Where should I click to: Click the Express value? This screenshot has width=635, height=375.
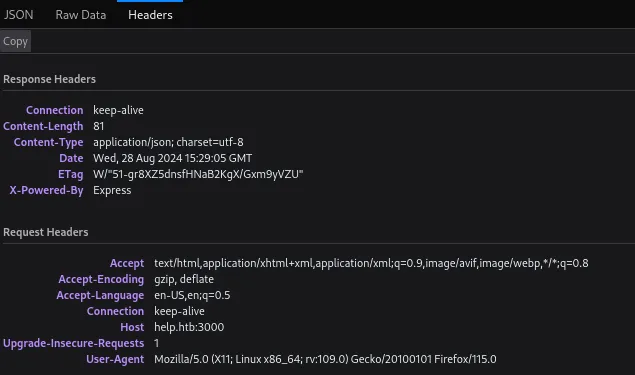tap(112, 190)
